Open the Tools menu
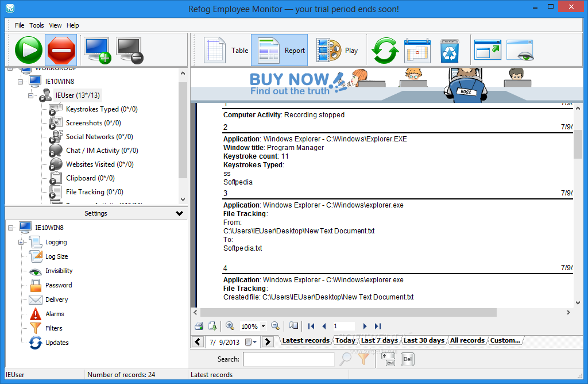Viewport: 588px width, 384px height. click(37, 25)
